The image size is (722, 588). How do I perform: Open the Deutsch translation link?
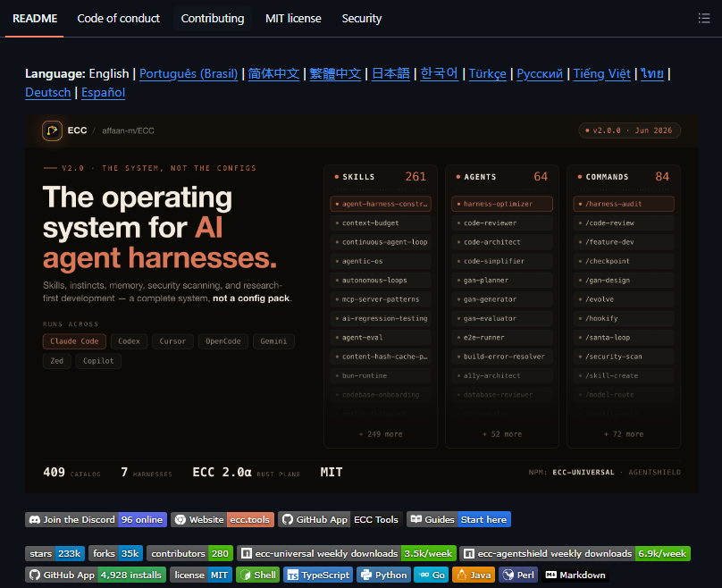point(48,93)
